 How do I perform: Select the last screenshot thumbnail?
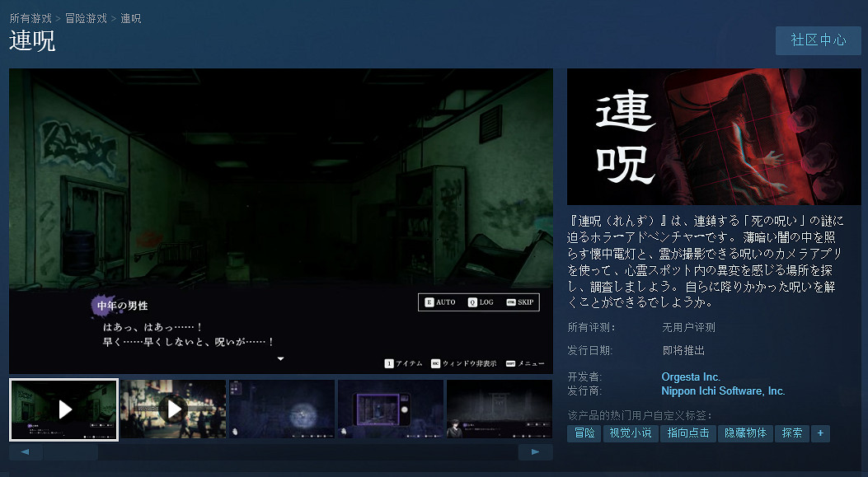(500, 409)
